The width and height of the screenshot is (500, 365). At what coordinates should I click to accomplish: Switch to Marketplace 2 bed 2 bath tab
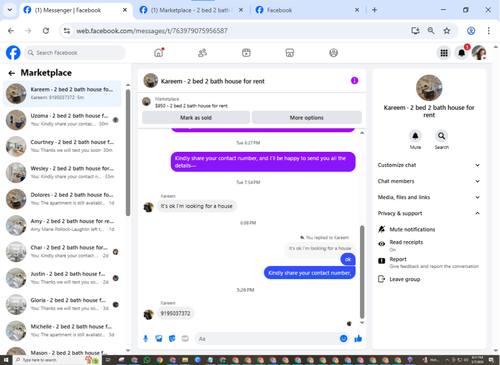[x=191, y=10]
